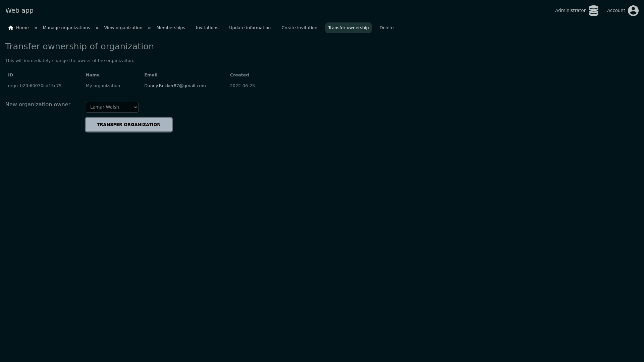
Task: Open the Create invitation tab
Action: 299,28
